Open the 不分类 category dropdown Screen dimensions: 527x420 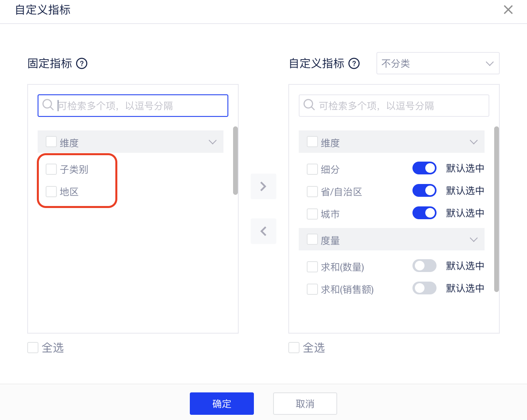pyautogui.click(x=438, y=64)
